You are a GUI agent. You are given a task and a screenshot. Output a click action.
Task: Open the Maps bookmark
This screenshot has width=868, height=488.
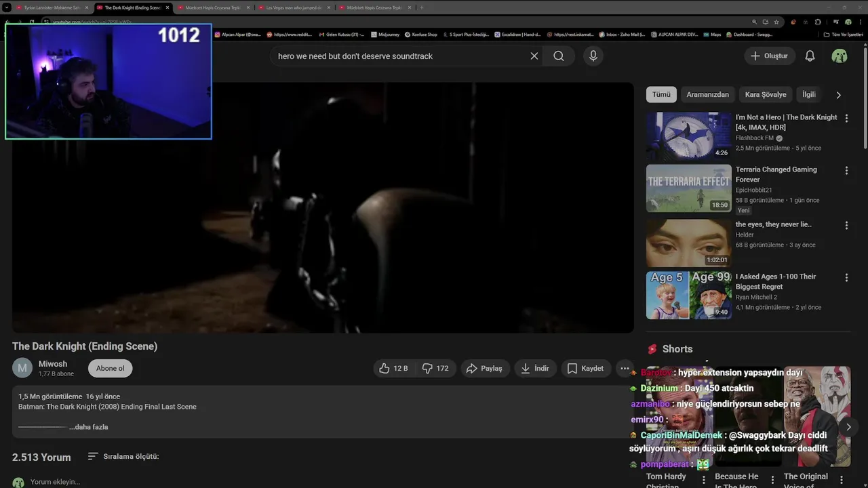[711, 34]
